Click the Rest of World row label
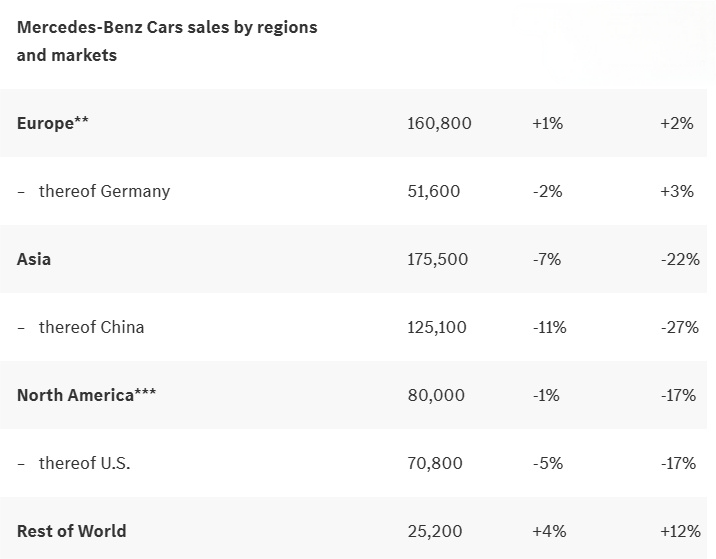Image resolution: width=716 pixels, height=559 pixels. 72,530
